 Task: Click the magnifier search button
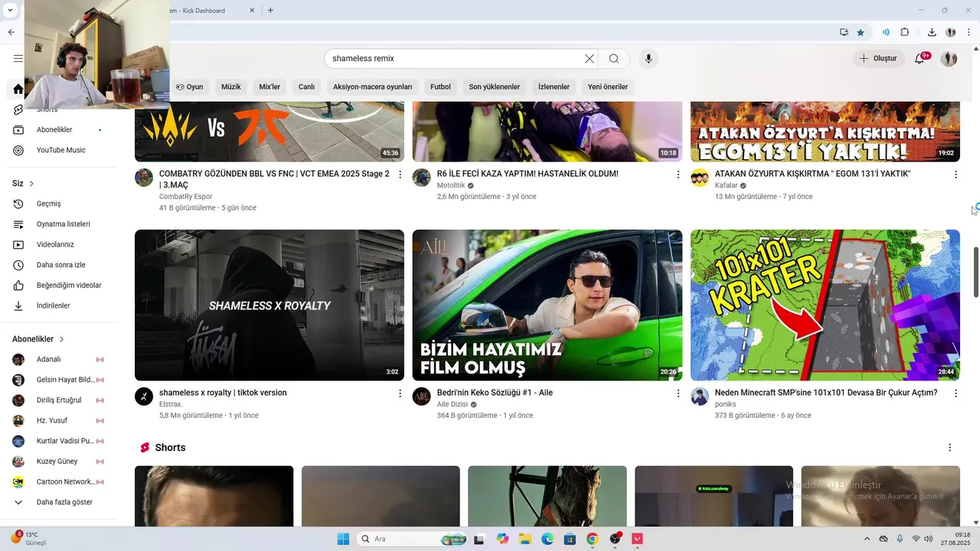[x=614, y=58]
